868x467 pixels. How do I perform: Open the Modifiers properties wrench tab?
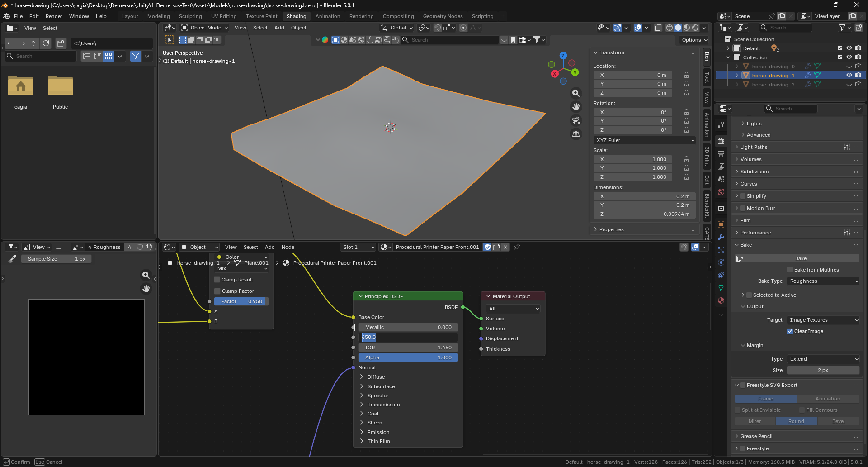(x=721, y=237)
